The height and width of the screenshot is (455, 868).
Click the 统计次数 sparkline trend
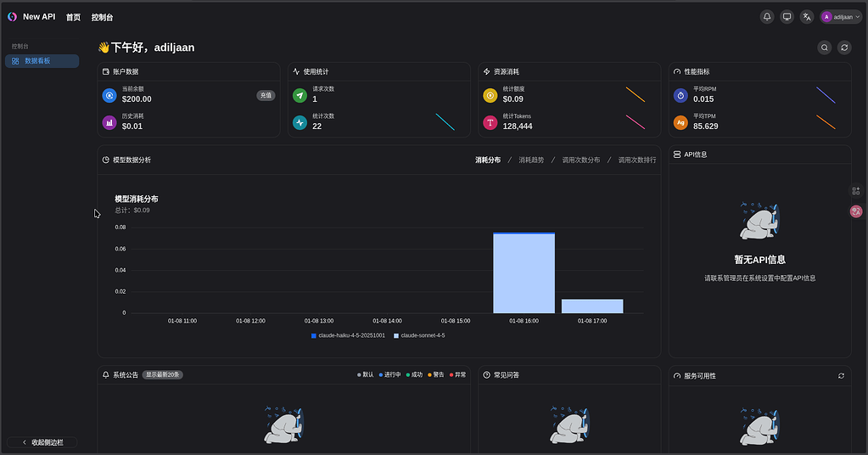445,122
